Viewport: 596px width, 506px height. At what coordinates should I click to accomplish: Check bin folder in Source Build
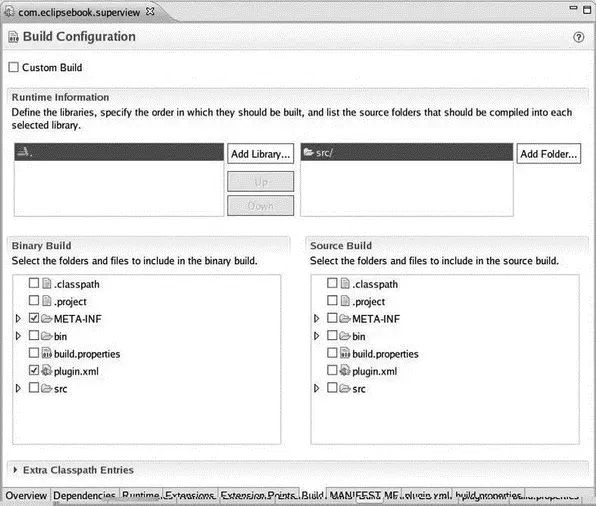point(332,335)
